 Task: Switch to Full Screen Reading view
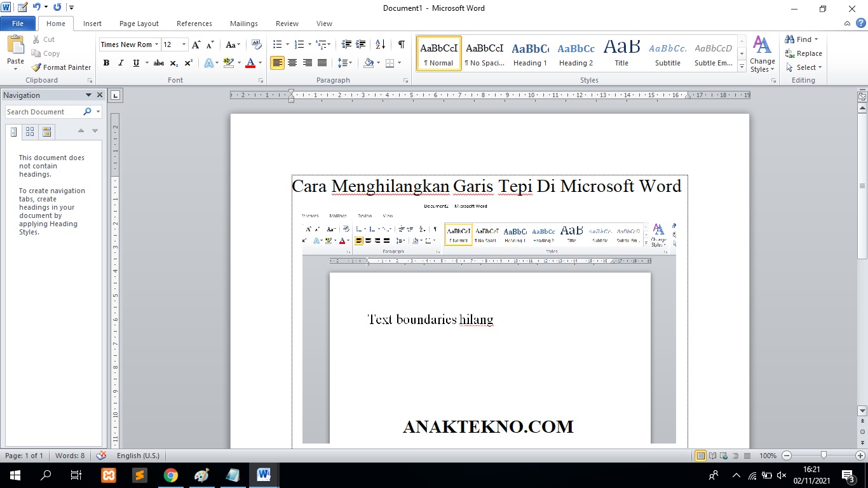[712, 456]
